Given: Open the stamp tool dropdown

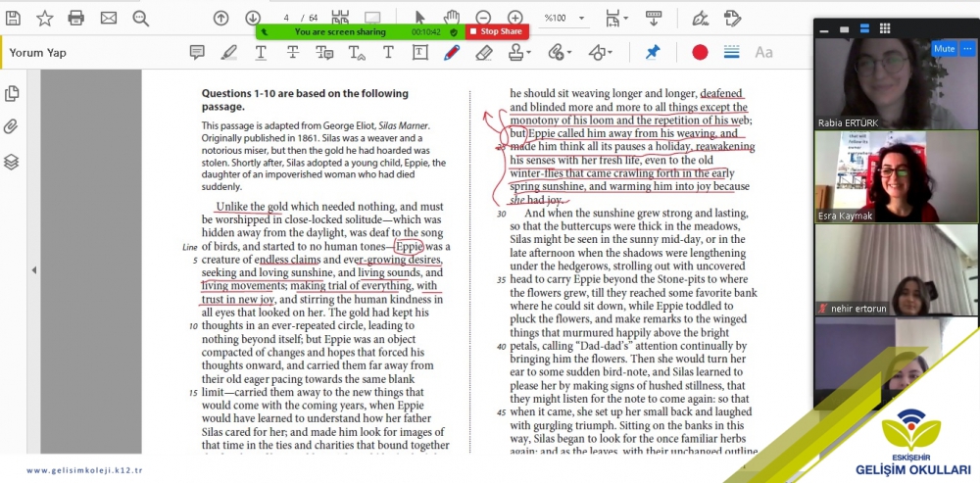Looking at the screenshot, I should tap(519, 53).
